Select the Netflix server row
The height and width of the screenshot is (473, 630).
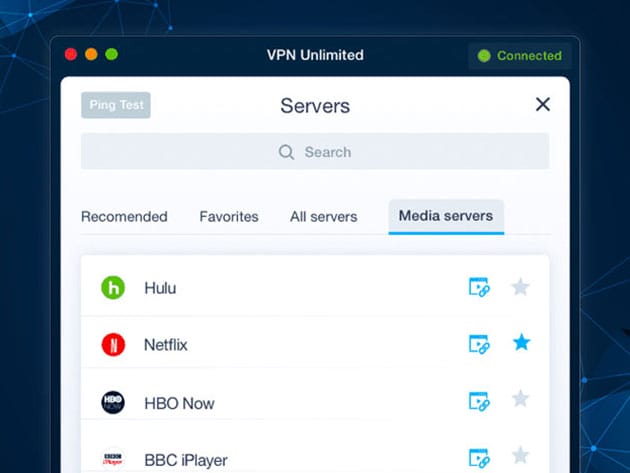tap(300, 345)
